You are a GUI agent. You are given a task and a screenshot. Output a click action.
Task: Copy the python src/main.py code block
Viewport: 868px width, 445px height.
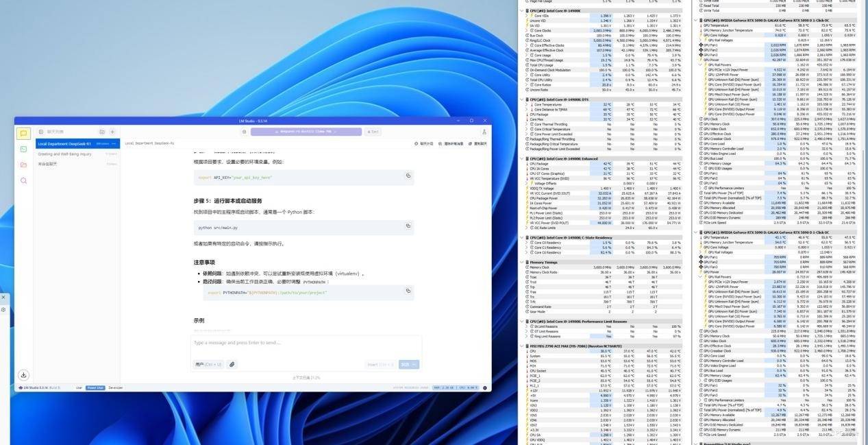pyautogui.click(x=408, y=226)
